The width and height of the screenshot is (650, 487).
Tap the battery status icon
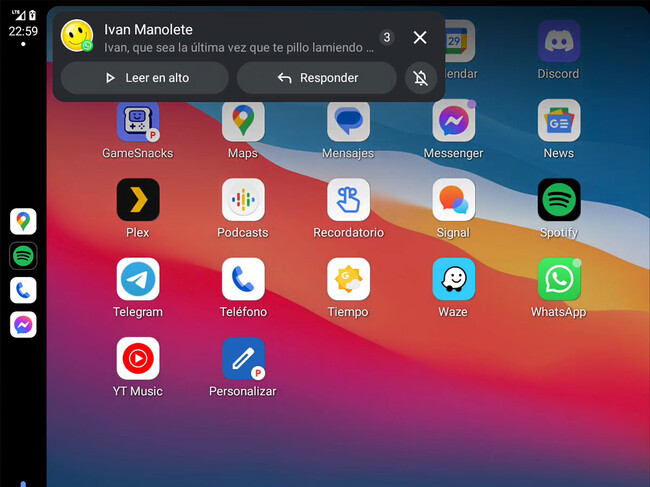point(32,15)
